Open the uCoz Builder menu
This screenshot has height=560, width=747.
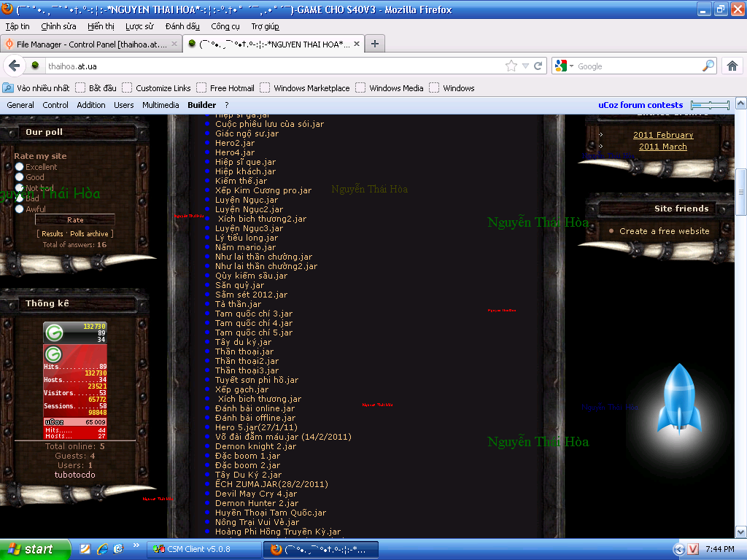[x=201, y=105]
